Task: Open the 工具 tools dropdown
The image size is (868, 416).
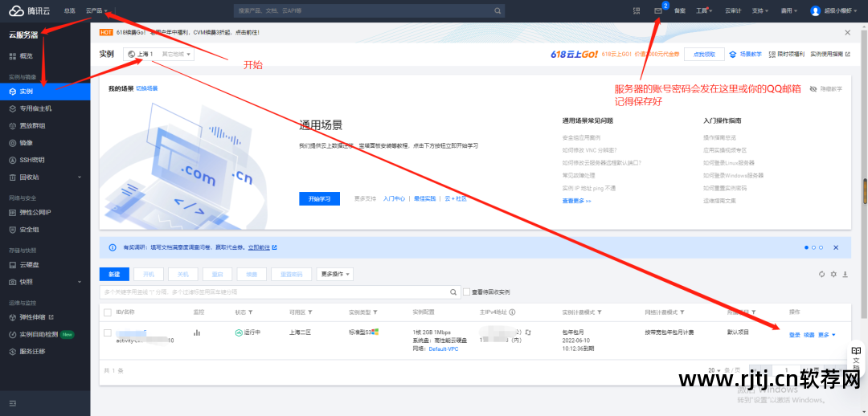Action: coord(703,10)
